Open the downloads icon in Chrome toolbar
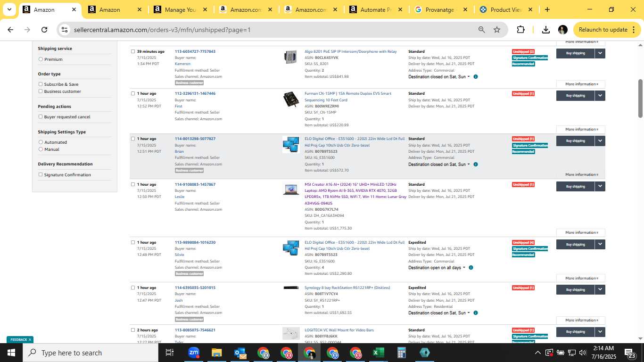 click(546, 30)
